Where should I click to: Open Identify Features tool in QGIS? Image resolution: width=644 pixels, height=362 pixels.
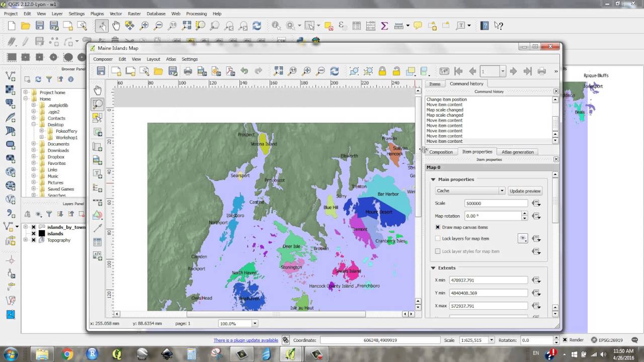pos(276,26)
